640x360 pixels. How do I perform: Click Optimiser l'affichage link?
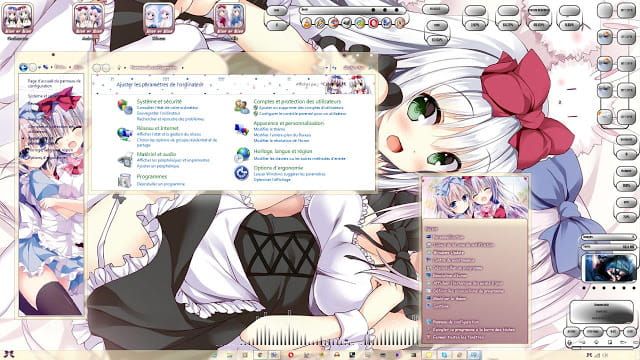click(x=272, y=180)
